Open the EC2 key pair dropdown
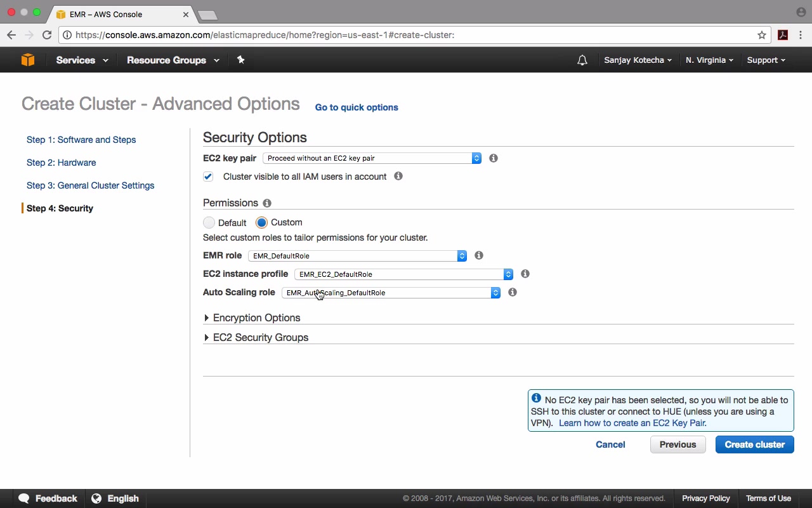 click(x=372, y=158)
